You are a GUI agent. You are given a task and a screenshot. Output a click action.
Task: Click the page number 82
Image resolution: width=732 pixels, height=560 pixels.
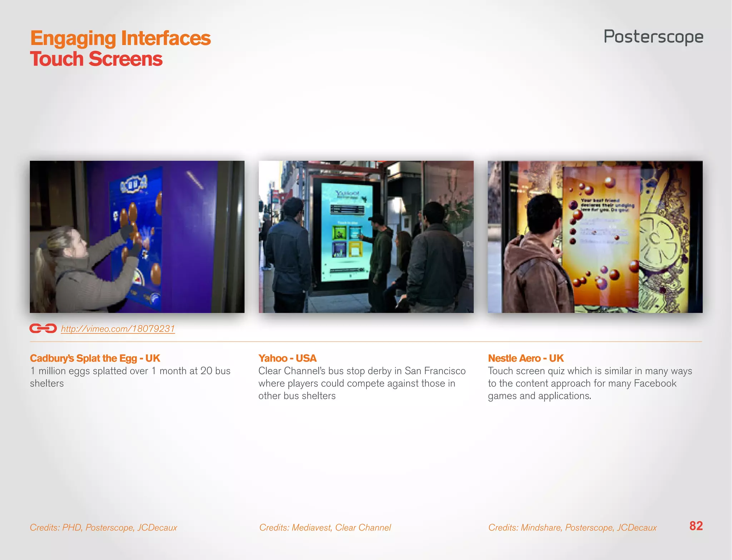tap(696, 526)
